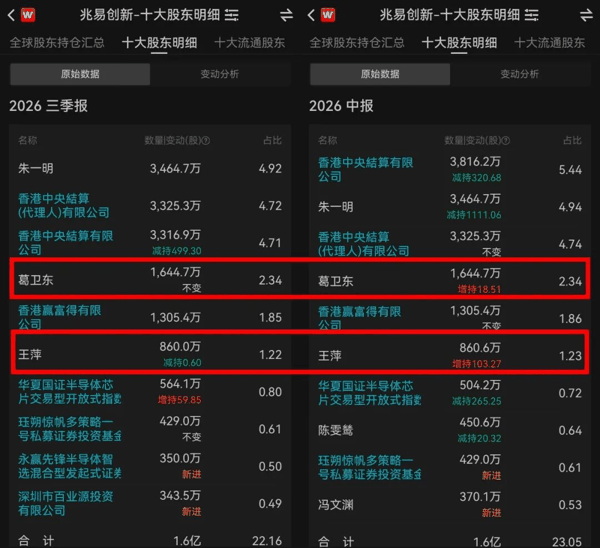
Task: Tap 减持265.25 change value in 中报 list
Action: click(477, 401)
